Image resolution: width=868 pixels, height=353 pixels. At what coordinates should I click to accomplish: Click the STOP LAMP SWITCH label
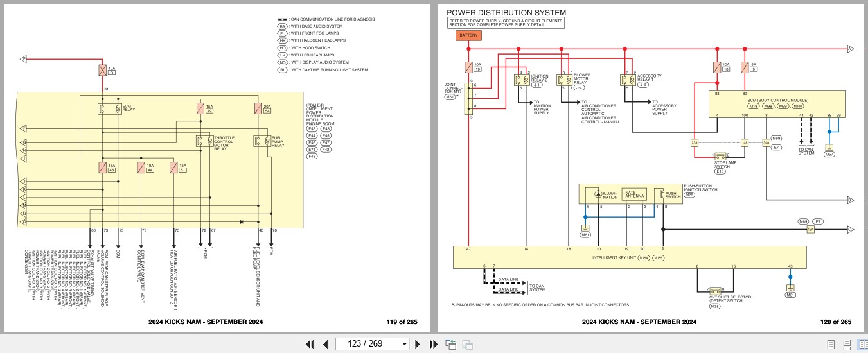tap(727, 165)
